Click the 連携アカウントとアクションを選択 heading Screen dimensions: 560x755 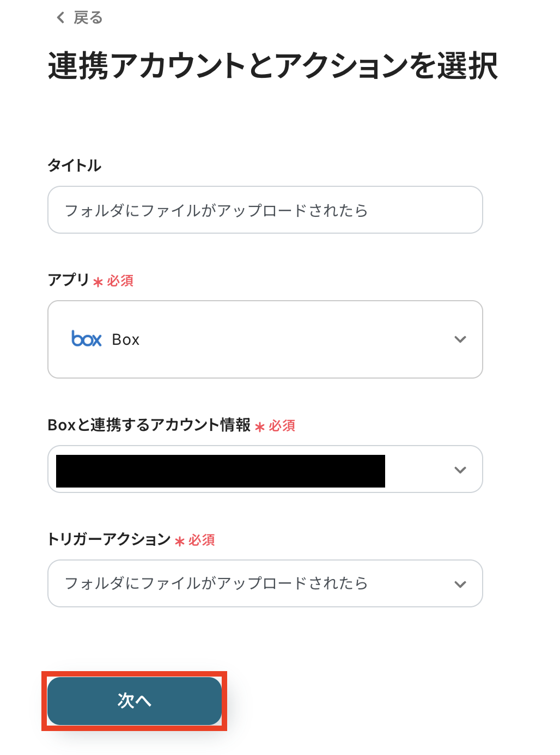(x=272, y=66)
